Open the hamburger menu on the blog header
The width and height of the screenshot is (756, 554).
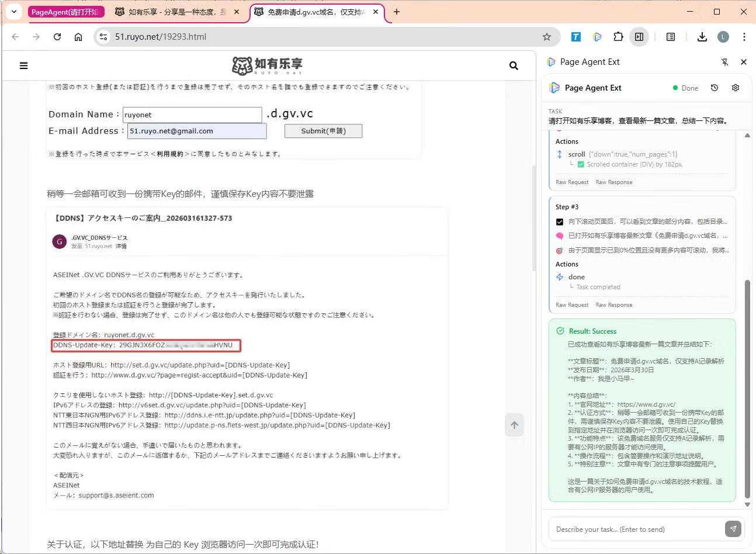[x=23, y=66]
